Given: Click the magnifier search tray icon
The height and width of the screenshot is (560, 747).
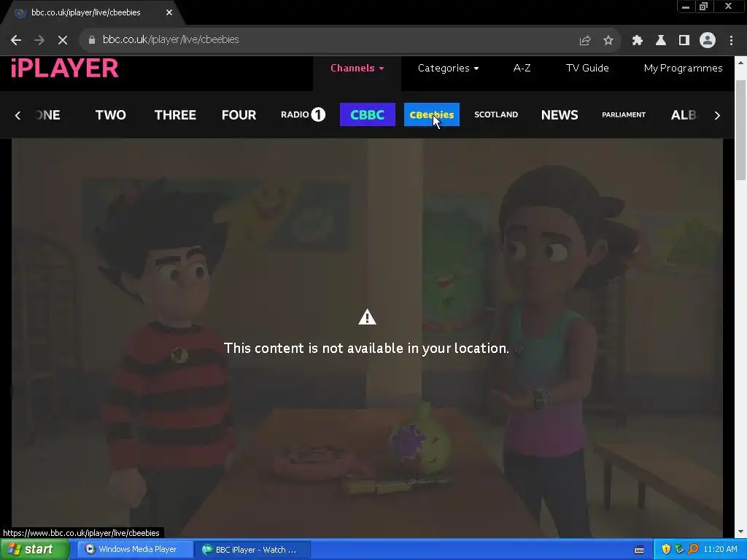Looking at the screenshot, I should point(693,550).
